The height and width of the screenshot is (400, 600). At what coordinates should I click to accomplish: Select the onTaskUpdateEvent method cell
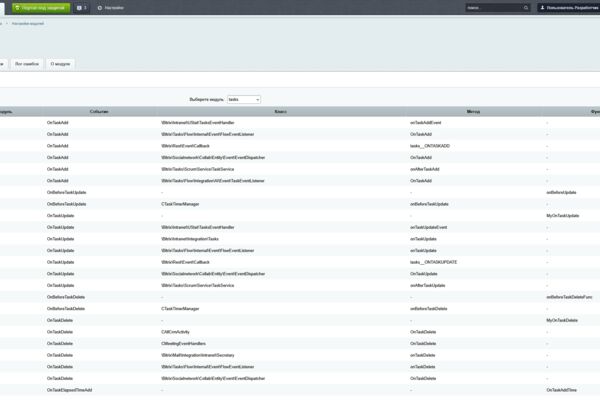coord(428,227)
